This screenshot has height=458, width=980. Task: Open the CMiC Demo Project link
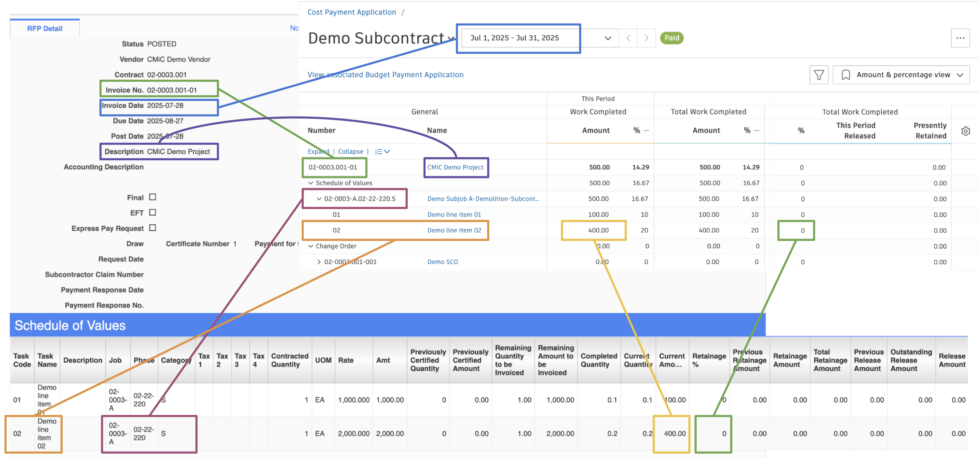[455, 167]
